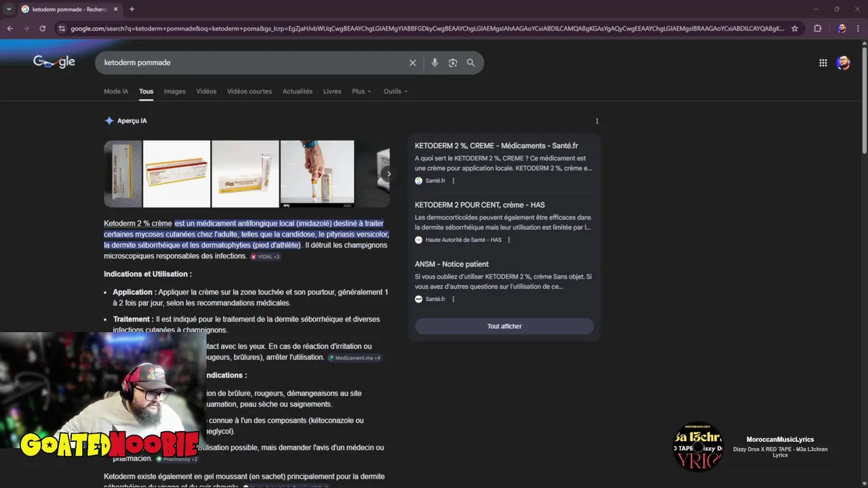Open Vidéos courtes tab
The image size is (868, 488).
click(x=250, y=91)
